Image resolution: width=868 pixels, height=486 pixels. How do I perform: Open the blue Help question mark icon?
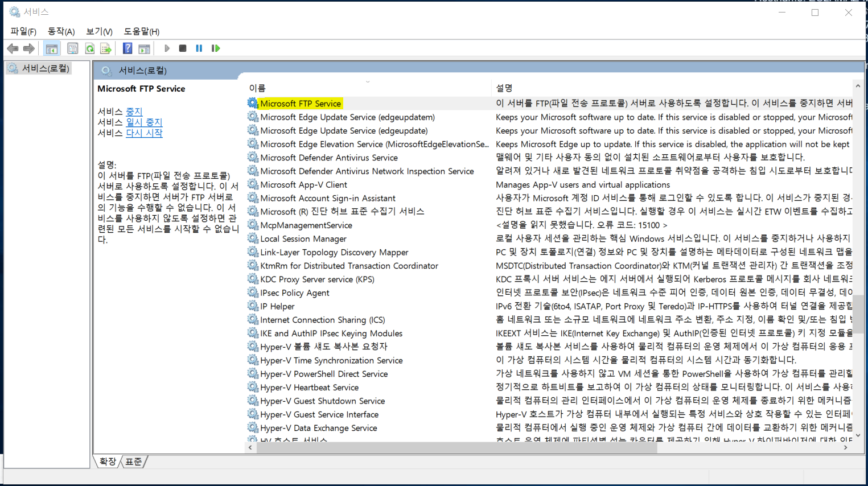point(127,49)
